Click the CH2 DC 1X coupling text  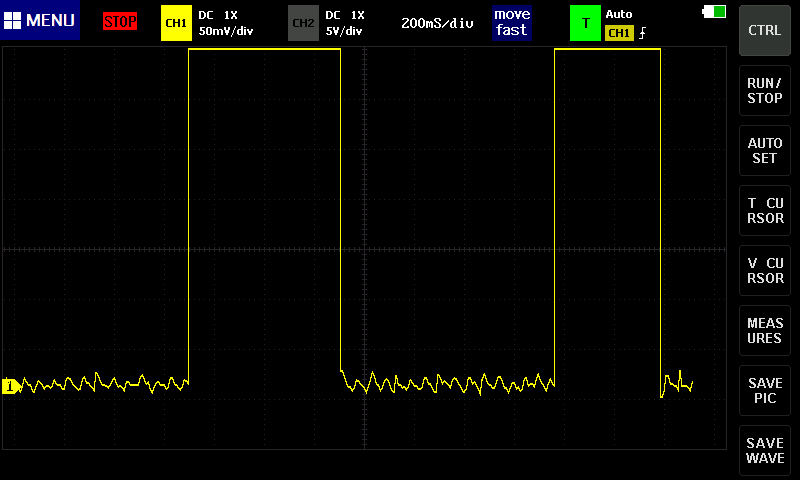pyautogui.click(x=345, y=15)
